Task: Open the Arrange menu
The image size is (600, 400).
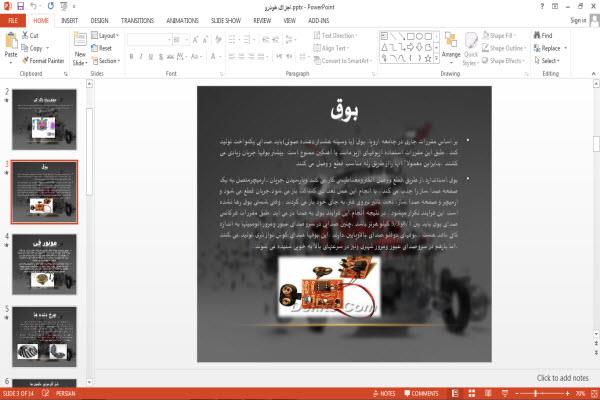Action: pos(451,48)
